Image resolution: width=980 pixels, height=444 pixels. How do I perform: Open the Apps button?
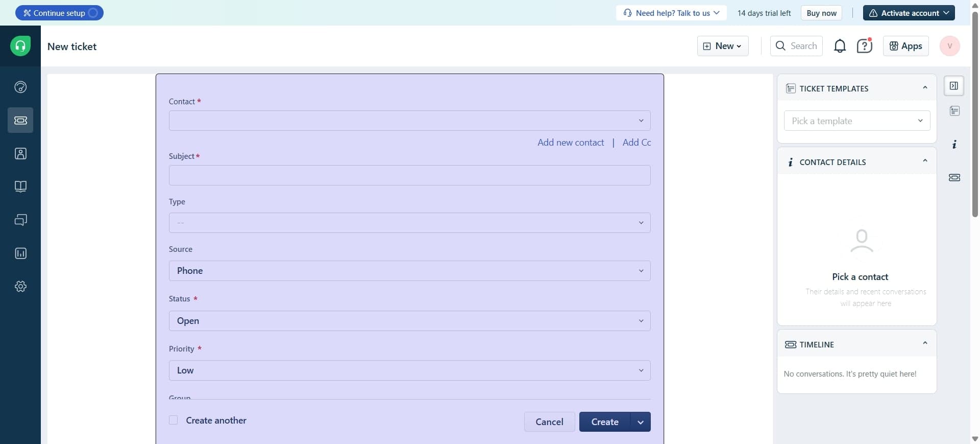point(905,46)
